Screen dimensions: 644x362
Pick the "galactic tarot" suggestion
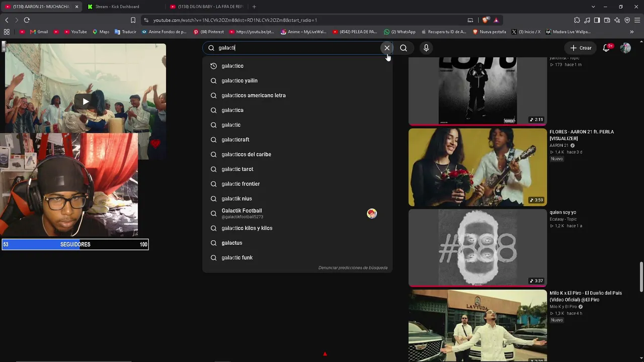(x=297, y=169)
